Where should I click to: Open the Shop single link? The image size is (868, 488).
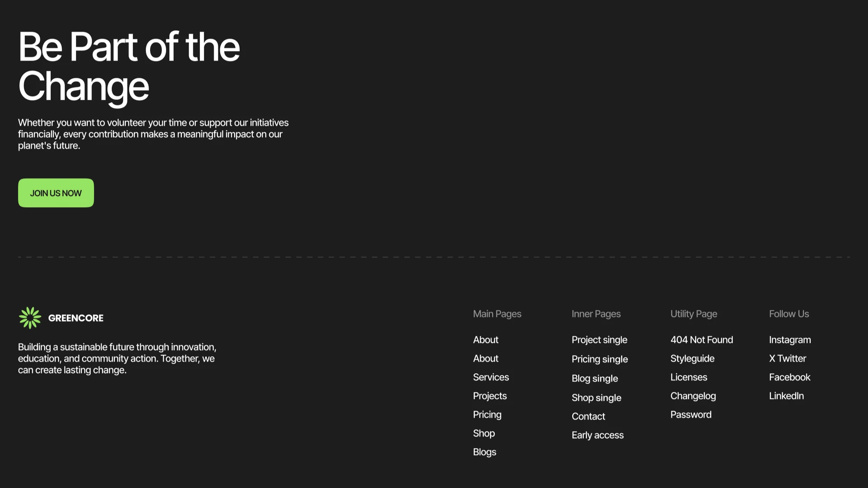[x=596, y=398]
